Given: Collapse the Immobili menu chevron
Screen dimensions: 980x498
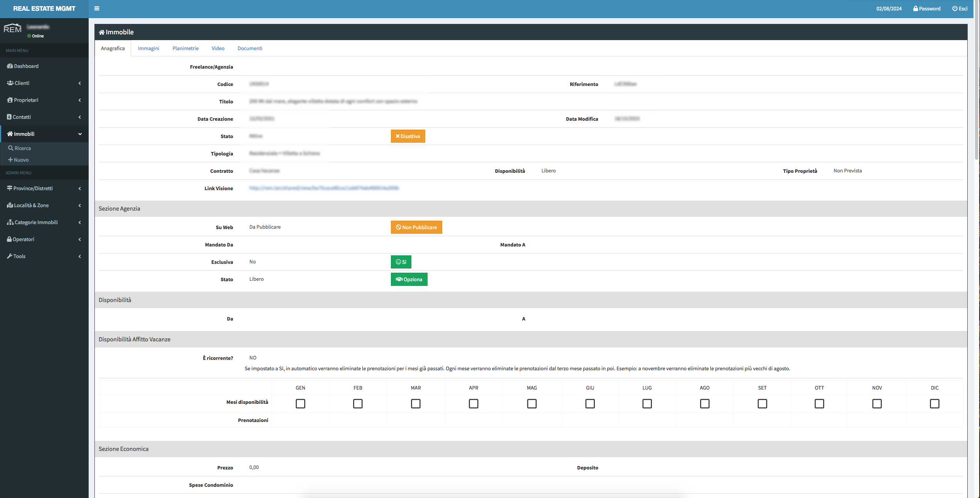Looking at the screenshot, I should [80, 134].
